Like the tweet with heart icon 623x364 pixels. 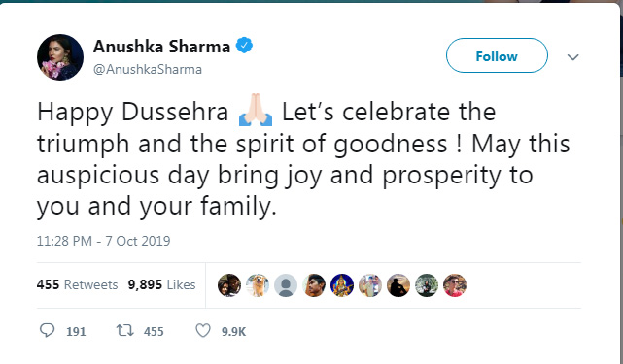coord(203,330)
